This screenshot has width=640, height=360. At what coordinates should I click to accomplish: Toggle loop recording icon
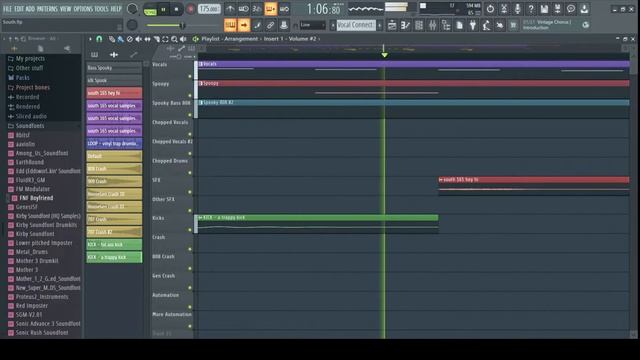(284, 9)
